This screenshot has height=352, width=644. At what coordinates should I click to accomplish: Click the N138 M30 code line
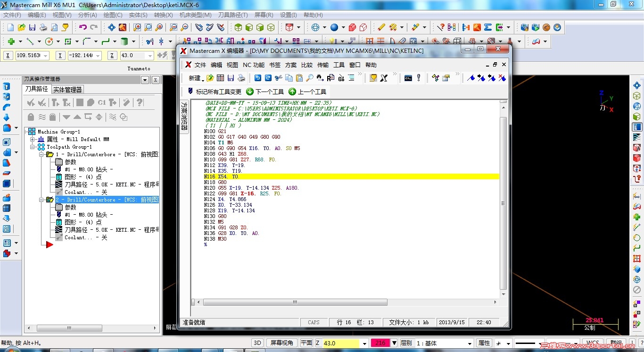215,239
